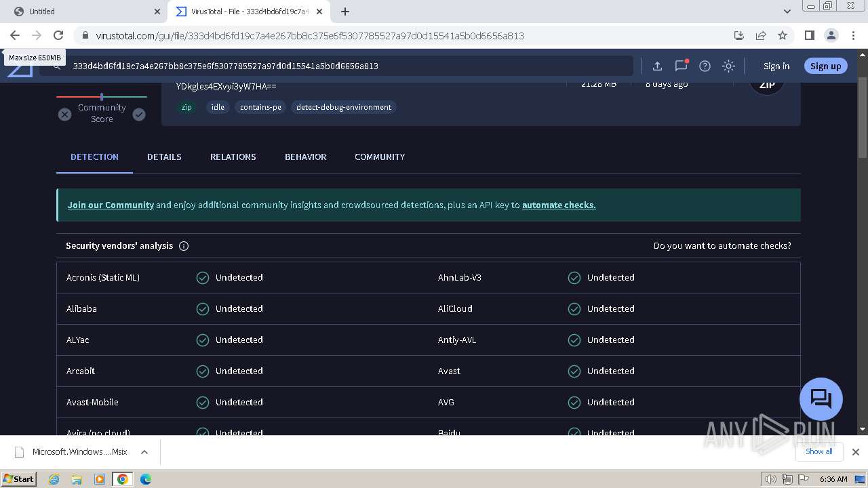The height and width of the screenshot is (488, 868).
Task: Click the Avast Undetected check icon
Action: [x=574, y=371]
